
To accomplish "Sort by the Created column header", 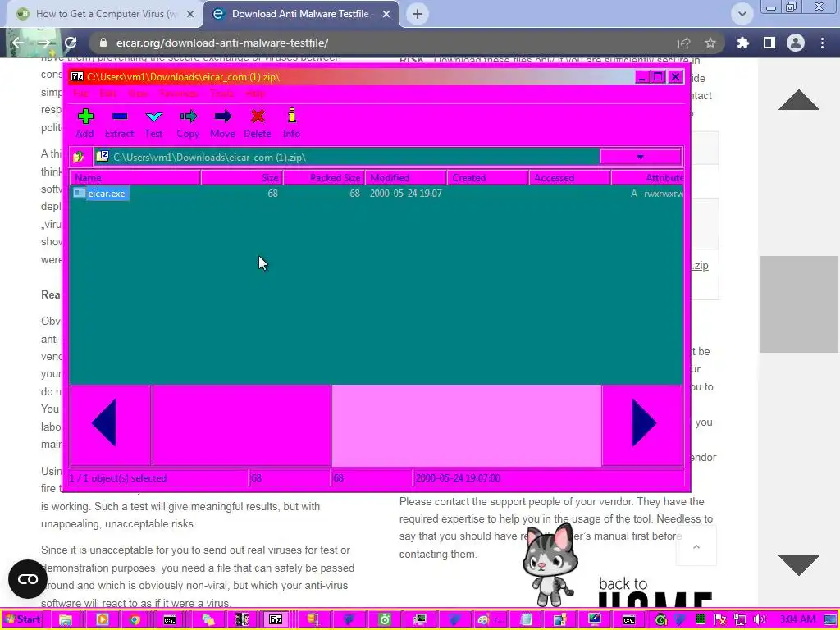I will pos(488,178).
